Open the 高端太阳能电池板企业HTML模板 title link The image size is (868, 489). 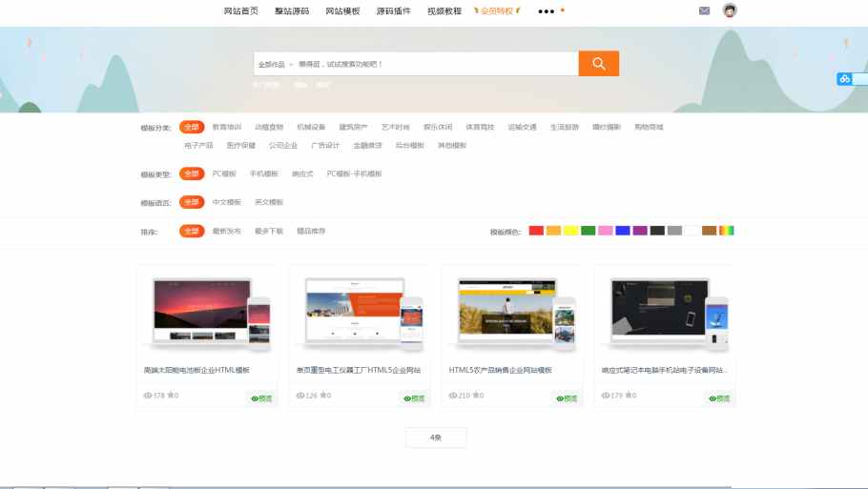196,370
